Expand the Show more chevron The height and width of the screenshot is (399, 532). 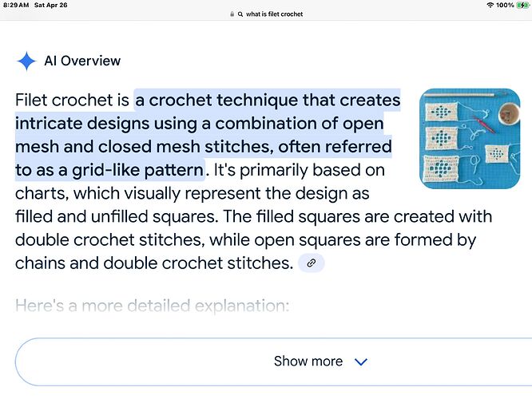pyautogui.click(x=361, y=361)
